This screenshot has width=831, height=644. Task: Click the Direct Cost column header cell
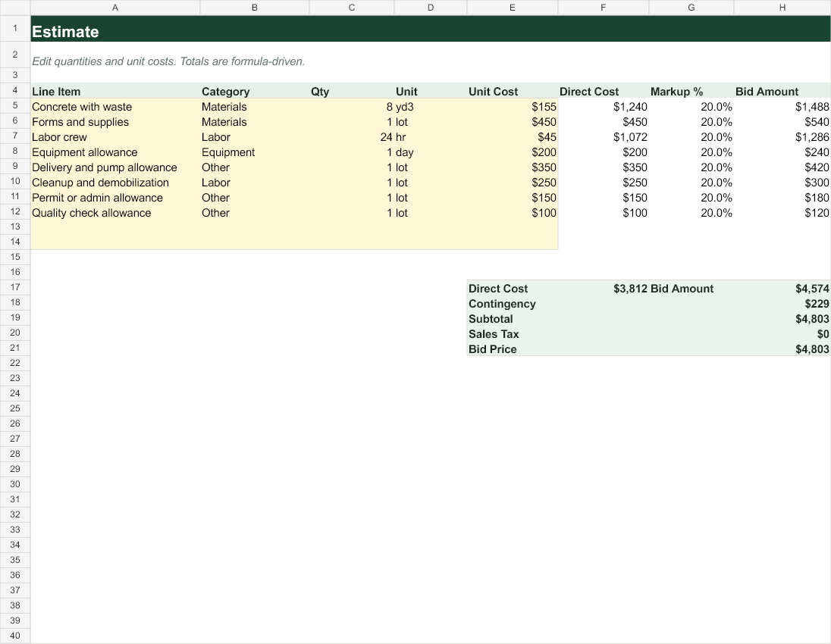(603, 91)
